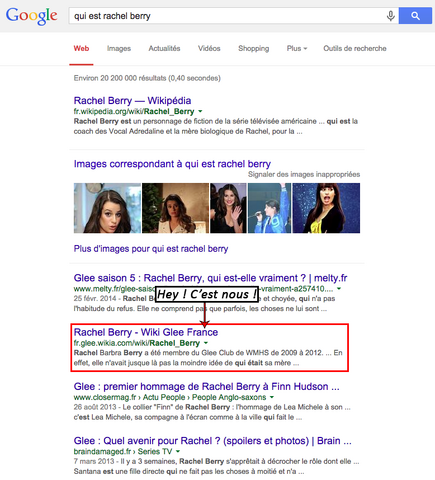This screenshot has width=435, height=480.
Task: Open Outils de recherche
Action: 355,48
